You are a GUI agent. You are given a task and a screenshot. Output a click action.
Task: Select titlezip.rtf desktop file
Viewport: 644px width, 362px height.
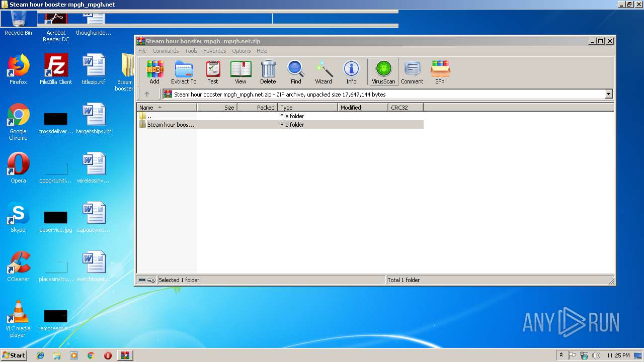[x=94, y=69]
